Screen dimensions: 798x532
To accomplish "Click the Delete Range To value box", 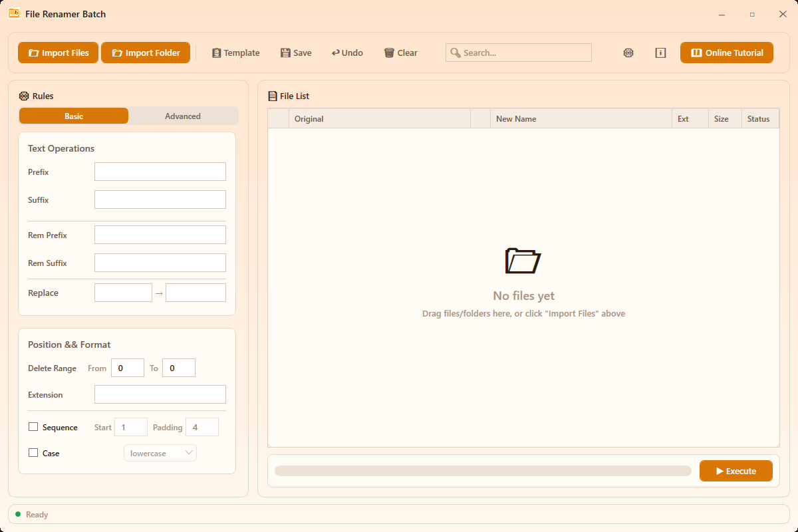I will pos(179,368).
